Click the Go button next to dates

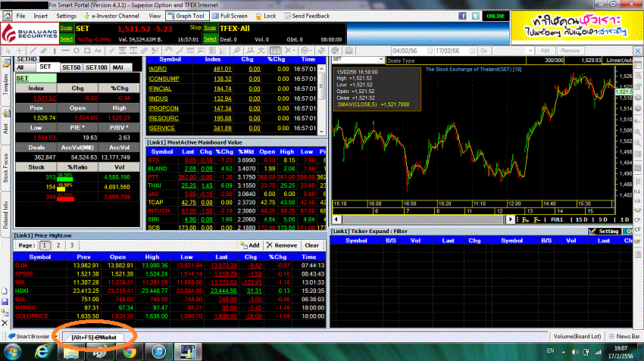tap(484, 51)
